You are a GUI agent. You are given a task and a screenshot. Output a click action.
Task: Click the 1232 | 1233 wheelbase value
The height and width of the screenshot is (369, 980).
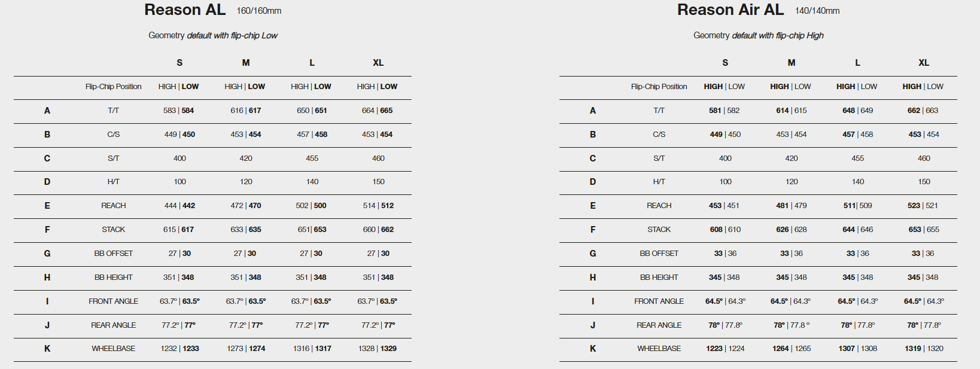coord(179,349)
